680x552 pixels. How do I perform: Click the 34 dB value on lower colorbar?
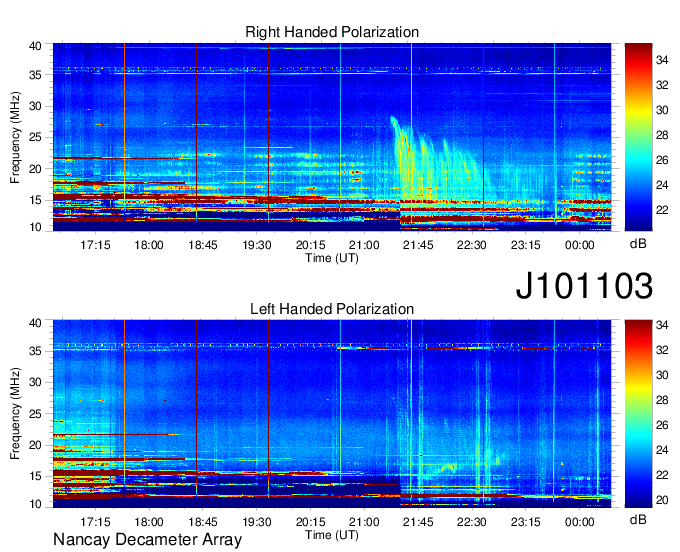tap(662, 325)
